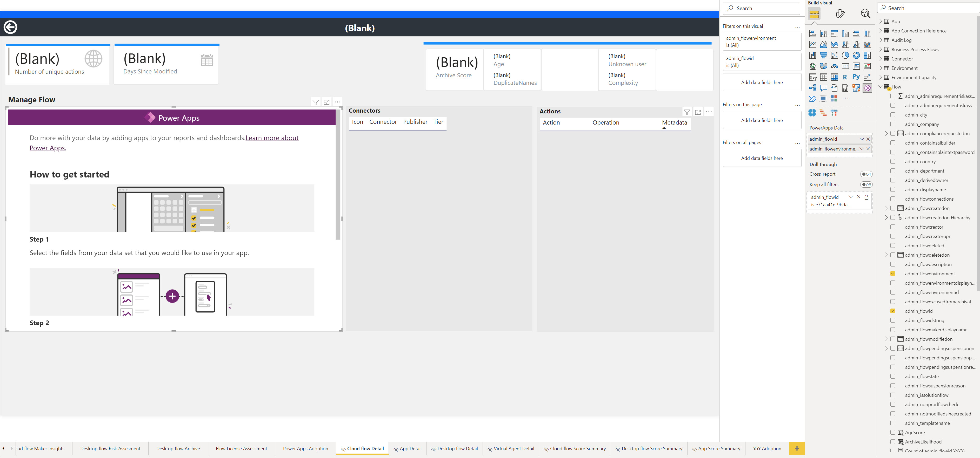Select the map globe visual icon
980x458 pixels.
click(813, 66)
